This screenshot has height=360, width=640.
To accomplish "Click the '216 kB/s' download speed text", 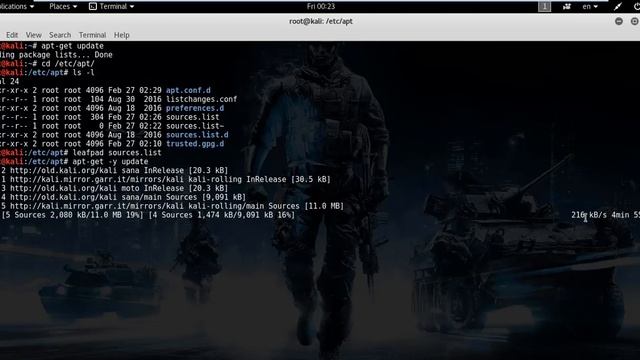I will point(589,215).
